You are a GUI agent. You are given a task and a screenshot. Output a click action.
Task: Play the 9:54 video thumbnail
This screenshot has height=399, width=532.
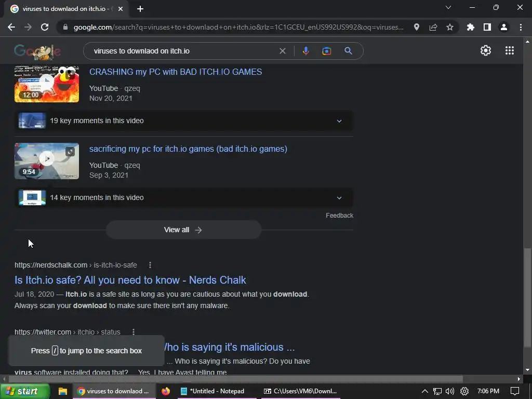(x=46, y=161)
